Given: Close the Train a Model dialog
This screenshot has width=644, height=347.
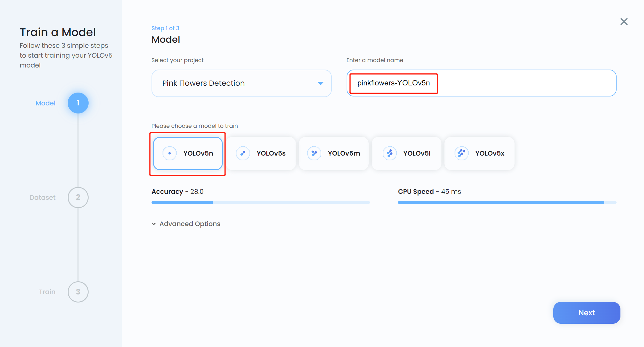Looking at the screenshot, I should 624,22.
